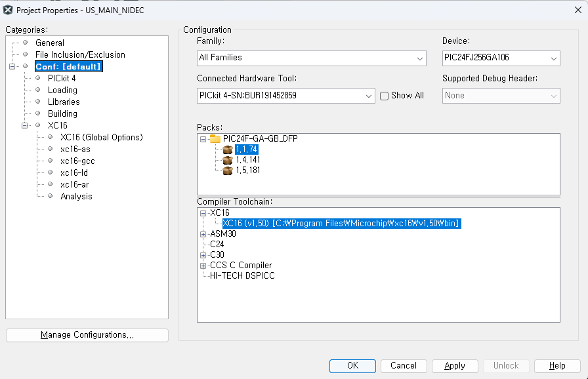588x379 pixels.
Task: Select the xc16-as options
Action: [75, 149]
